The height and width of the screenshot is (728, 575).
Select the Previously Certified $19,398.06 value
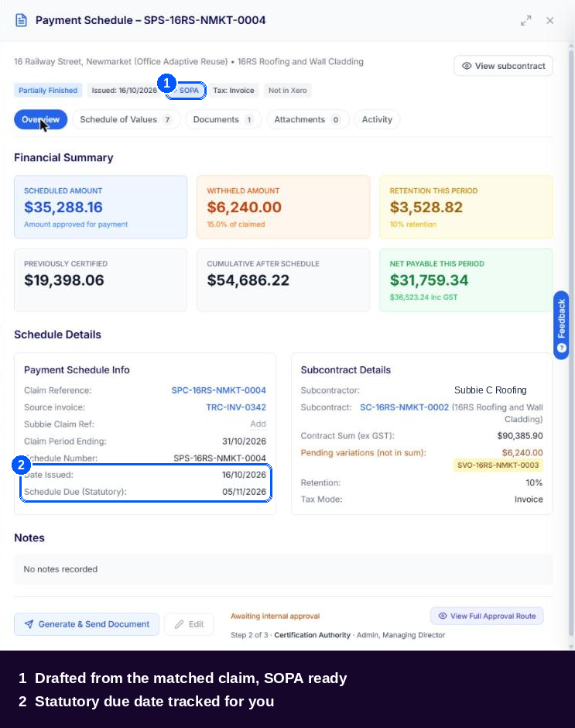[x=64, y=280]
